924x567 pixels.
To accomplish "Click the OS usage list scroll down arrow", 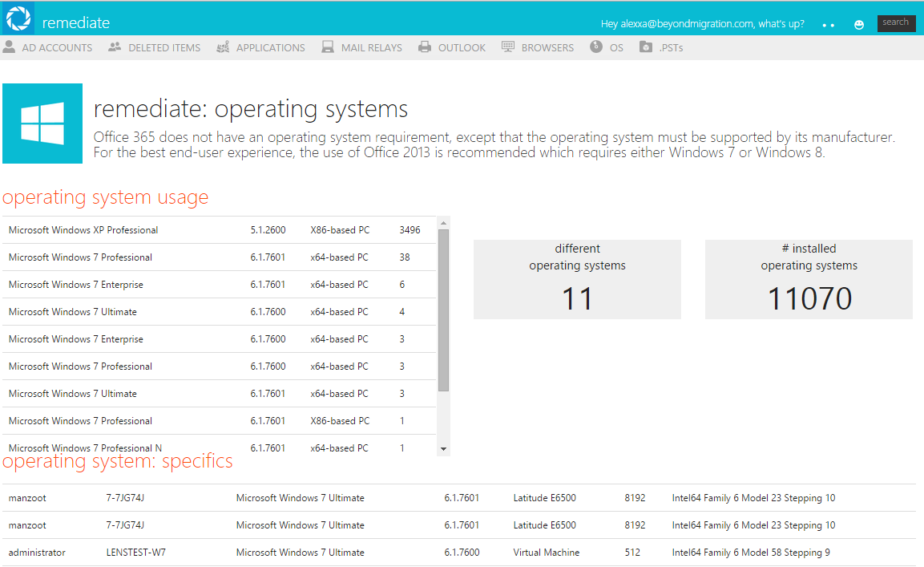I will (444, 450).
